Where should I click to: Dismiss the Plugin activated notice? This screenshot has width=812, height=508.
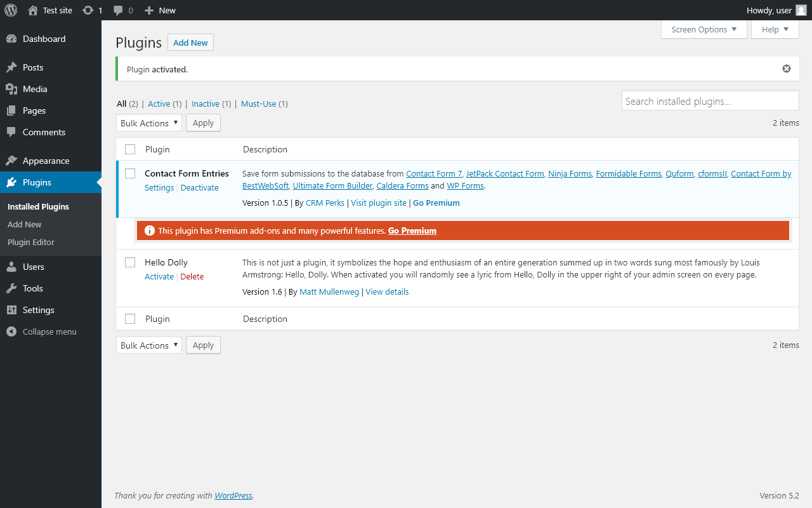coord(787,69)
